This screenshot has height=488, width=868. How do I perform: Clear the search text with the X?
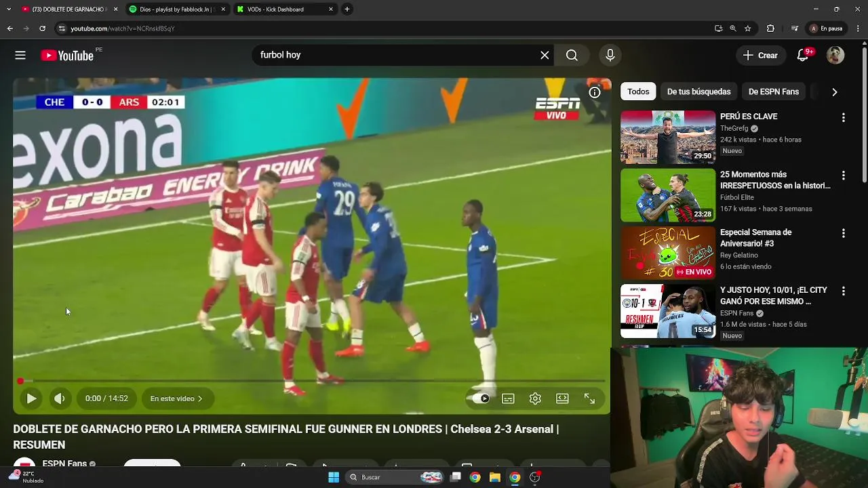coord(545,56)
